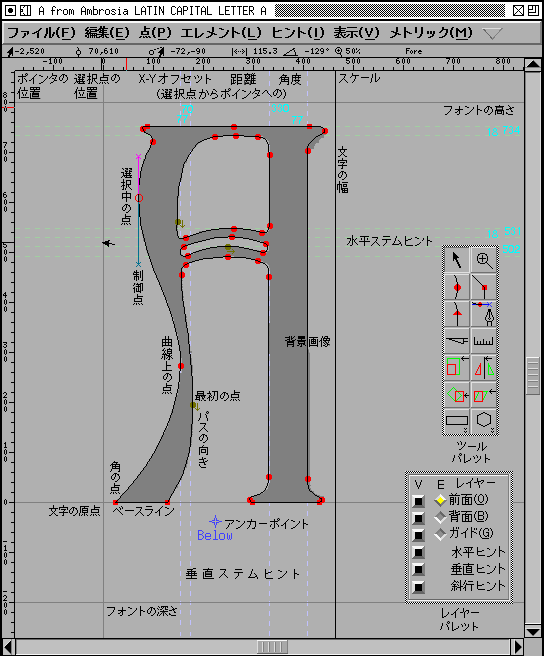The height and width of the screenshot is (656, 544).
Task: Expand rectangle tool options arrow
Action: 465,430
